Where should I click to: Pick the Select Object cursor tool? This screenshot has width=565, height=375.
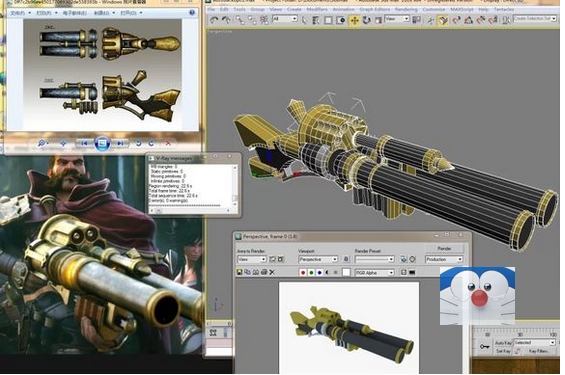(x=304, y=21)
